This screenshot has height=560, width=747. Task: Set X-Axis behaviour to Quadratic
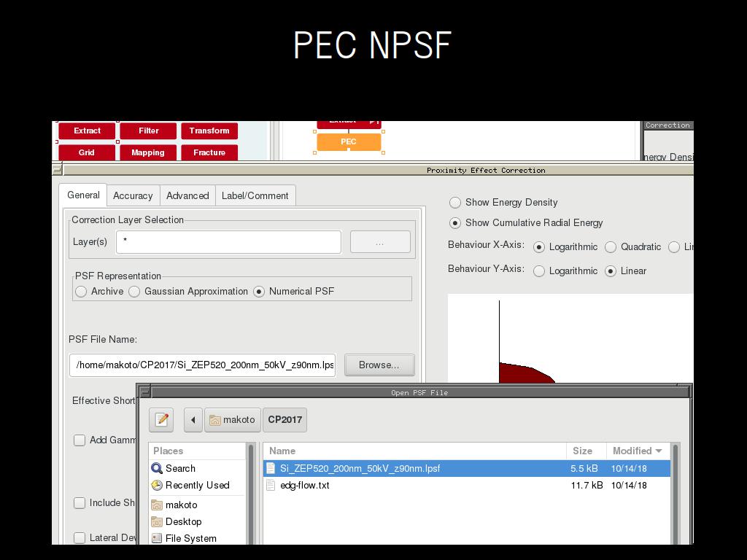(x=611, y=247)
